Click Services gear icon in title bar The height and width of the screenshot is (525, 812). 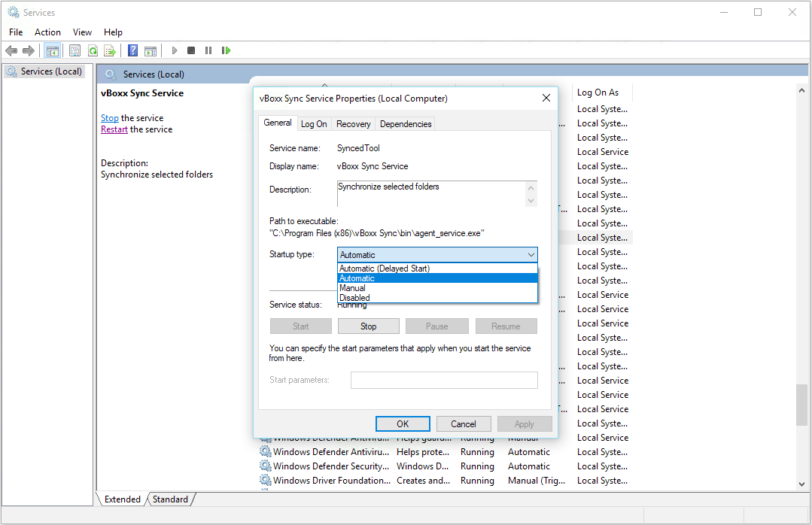coord(13,12)
